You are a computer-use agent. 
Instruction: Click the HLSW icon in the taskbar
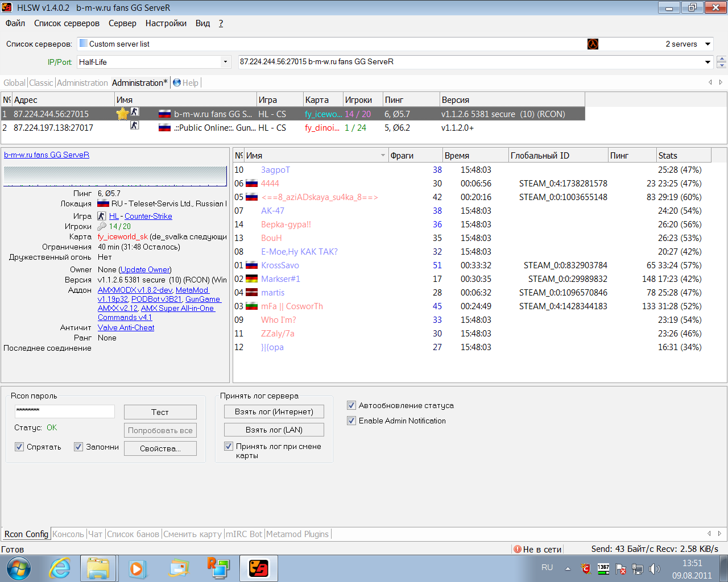pyautogui.click(x=259, y=568)
